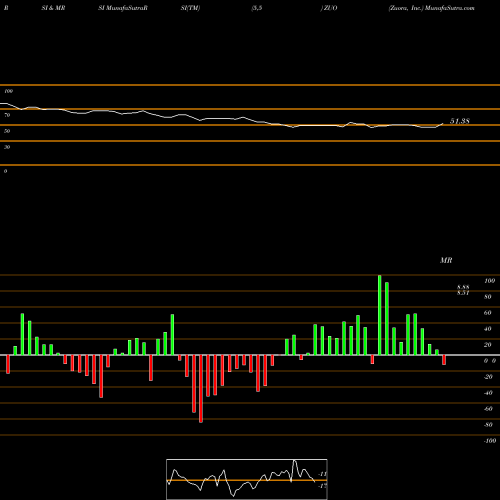Click the 8.51 value in MR panel
500x500 pixels.
coord(463,293)
